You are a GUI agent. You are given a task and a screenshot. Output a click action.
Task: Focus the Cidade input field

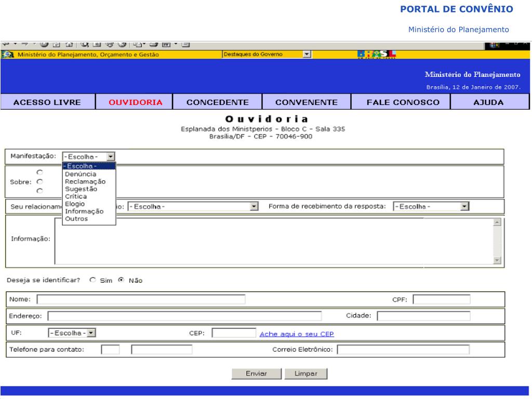tap(423, 316)
